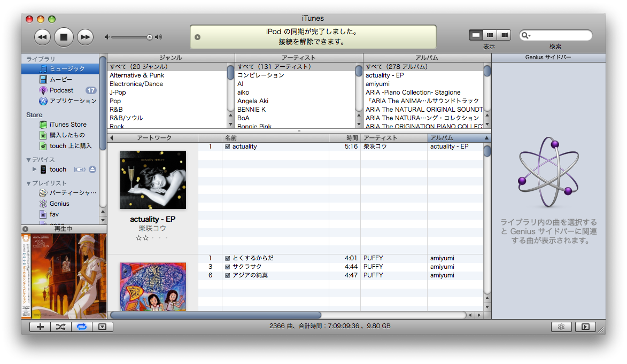Image resolution: width=627 pixels, height=364 pixels.
Task: Switch to Cover Flow view
Action: [504, 35]
